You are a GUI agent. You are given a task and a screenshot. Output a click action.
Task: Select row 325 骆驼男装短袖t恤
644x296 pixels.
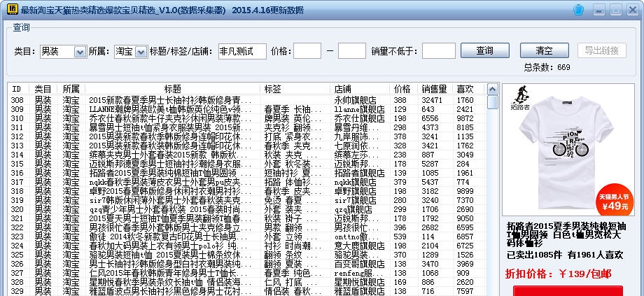coord(246,255)
